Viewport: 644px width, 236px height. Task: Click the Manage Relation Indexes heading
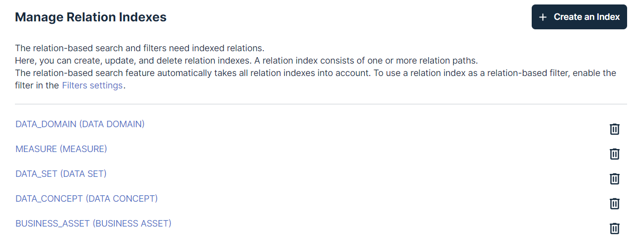(90, 17)
